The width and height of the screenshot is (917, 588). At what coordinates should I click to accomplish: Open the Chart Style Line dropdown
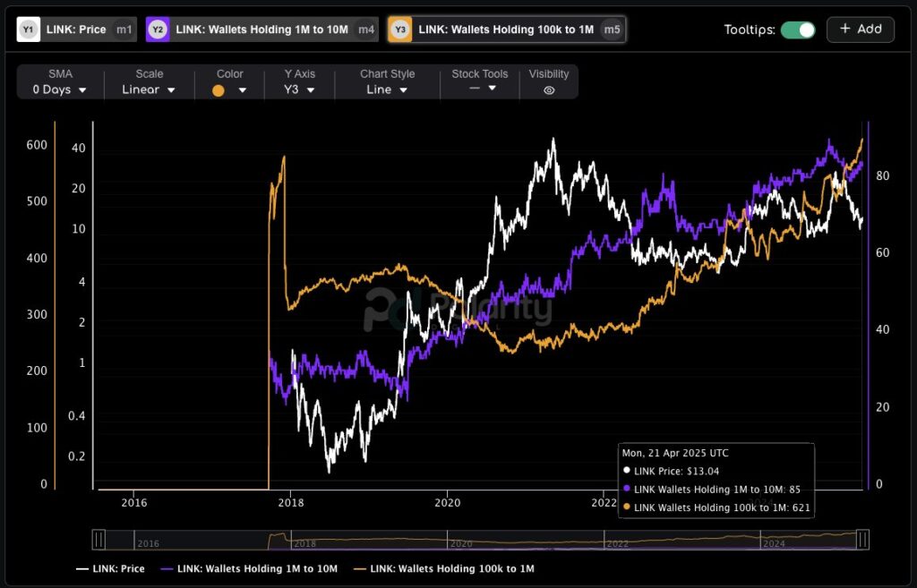[387, 89]
